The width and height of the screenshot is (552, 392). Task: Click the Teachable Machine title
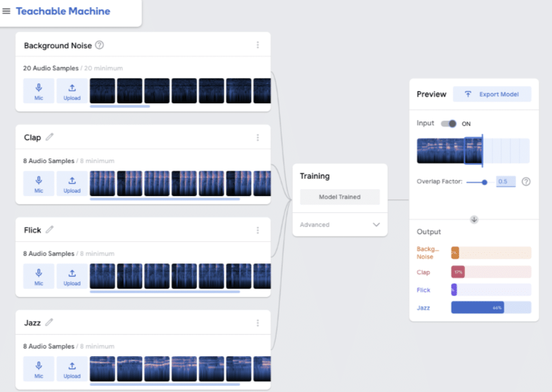click(x=63, y=11)
